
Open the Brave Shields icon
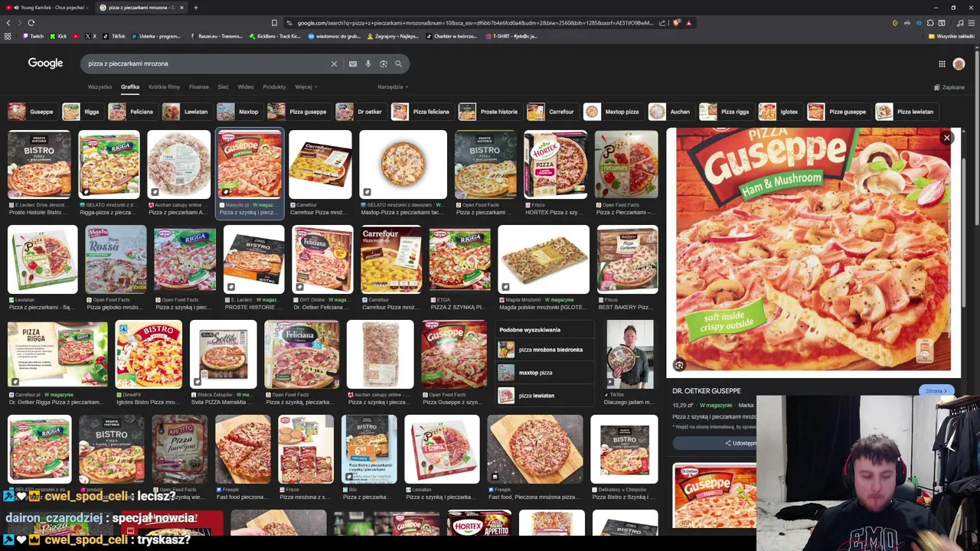(x=677, y=23)
